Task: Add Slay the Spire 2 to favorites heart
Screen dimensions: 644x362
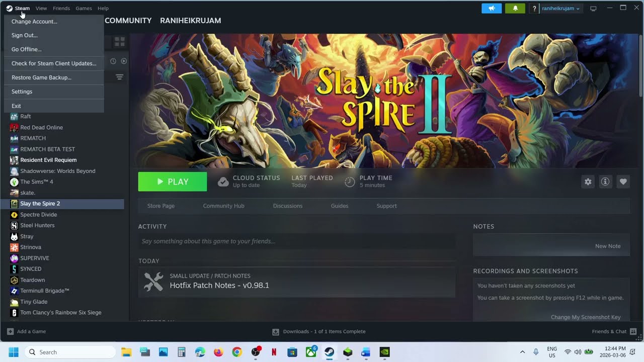Action: coord(623,182)
